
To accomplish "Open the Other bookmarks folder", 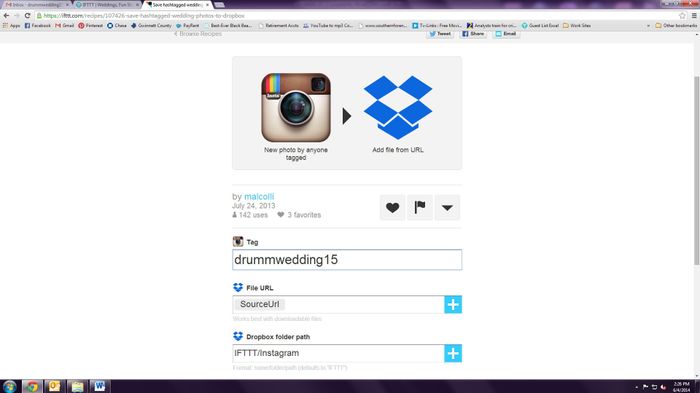I will (676, 25).
